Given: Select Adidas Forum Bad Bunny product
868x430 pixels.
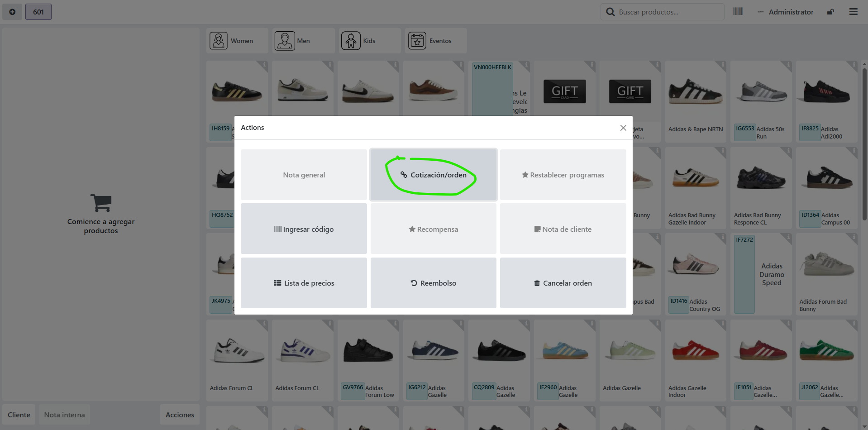Looking at the screenshot, I should (x=827, y=274).
